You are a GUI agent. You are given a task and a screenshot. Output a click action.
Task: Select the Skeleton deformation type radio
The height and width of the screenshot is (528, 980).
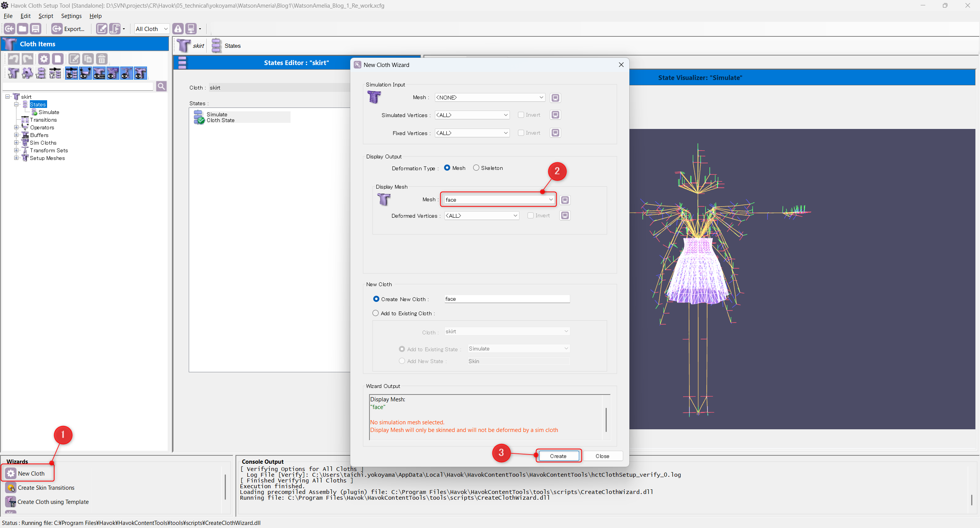(x=476, y=168)
